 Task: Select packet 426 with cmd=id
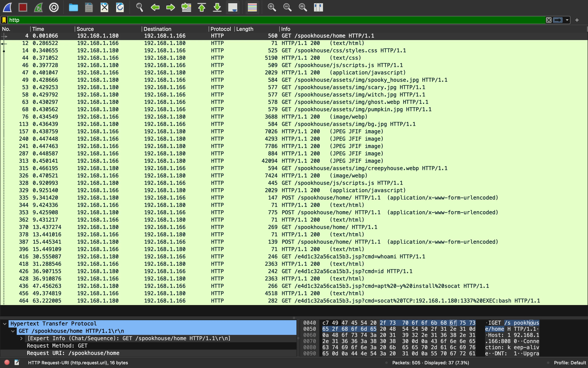[x=294, y=271]
